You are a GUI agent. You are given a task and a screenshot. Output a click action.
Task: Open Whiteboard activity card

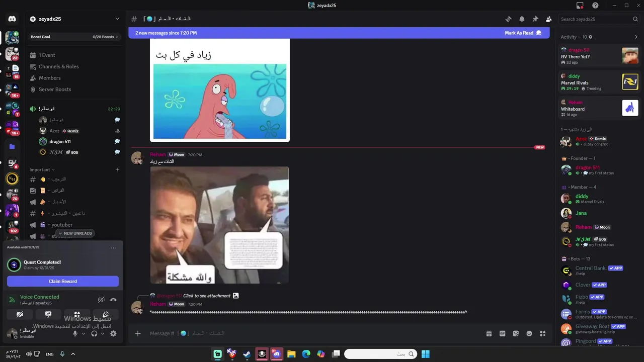coord(600,108)
